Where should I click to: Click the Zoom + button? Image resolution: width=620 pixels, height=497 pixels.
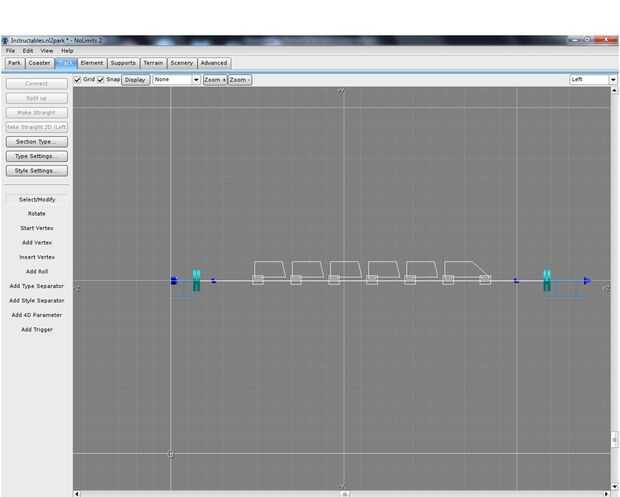(215, 80)
